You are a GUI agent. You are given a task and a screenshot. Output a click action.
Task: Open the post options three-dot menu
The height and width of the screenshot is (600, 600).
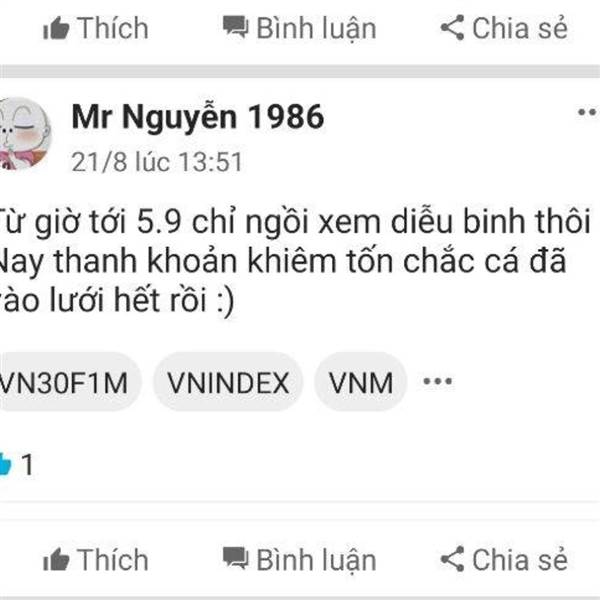(587, 112)
